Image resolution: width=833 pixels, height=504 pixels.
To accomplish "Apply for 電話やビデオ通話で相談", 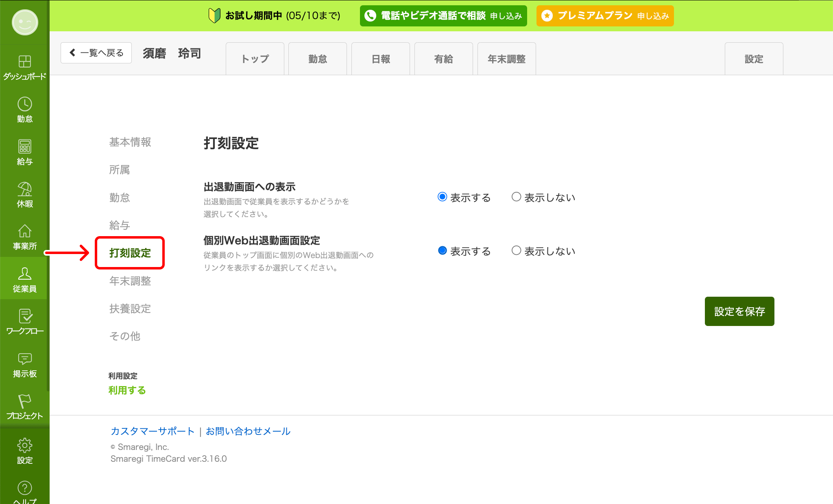I will tap(443, 16).
